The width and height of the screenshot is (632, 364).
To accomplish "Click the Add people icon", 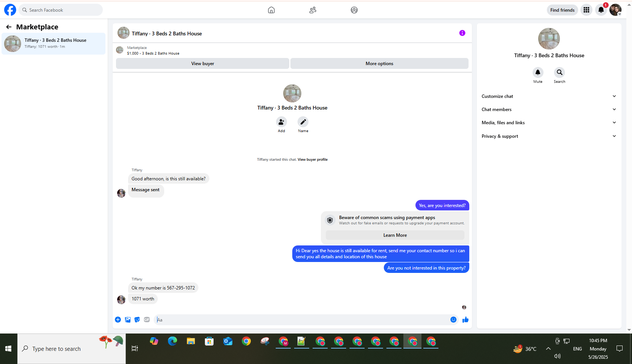I will pos(281,122).
